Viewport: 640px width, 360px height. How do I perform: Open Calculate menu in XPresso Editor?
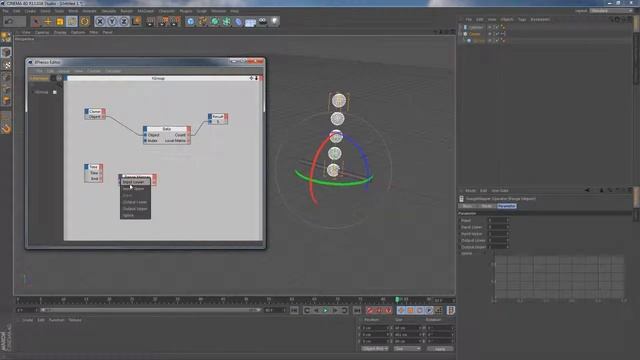click(113, 71)
